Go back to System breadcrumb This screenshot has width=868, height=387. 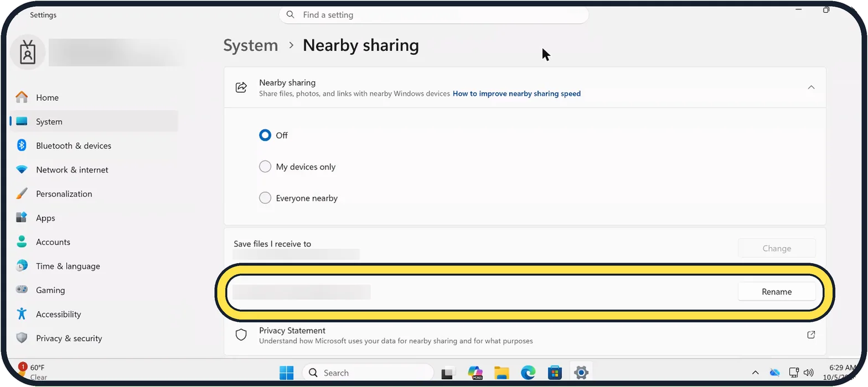pos(251,45)
